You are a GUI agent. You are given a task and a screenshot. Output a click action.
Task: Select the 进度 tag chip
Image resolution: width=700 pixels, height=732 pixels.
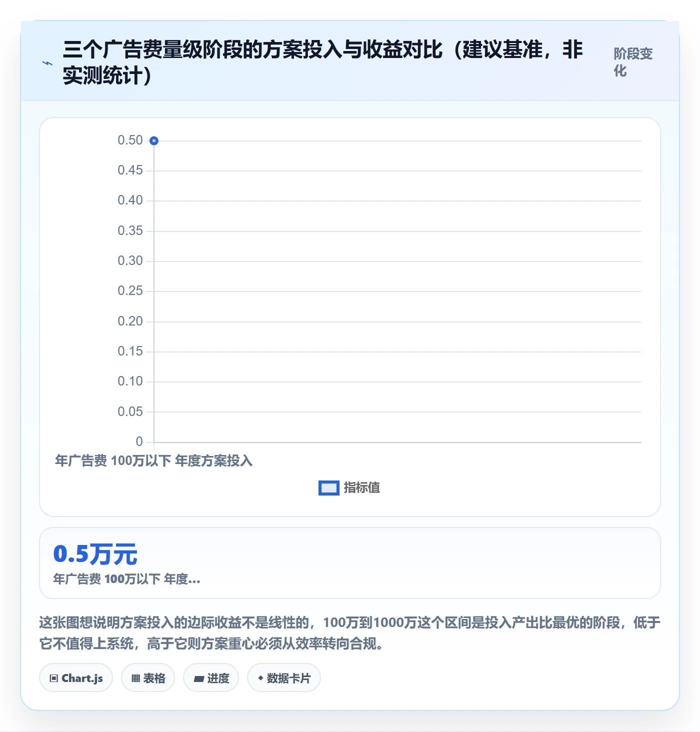(211, 678)
